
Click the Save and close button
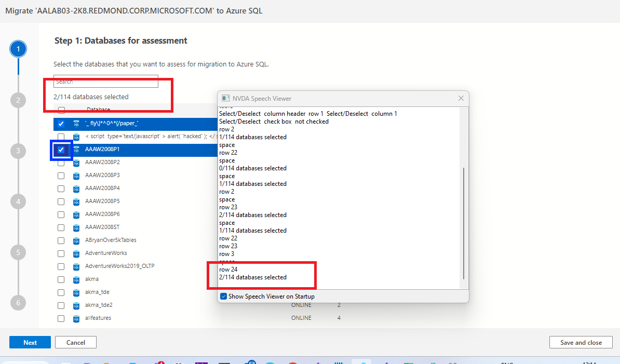(581, 342)
